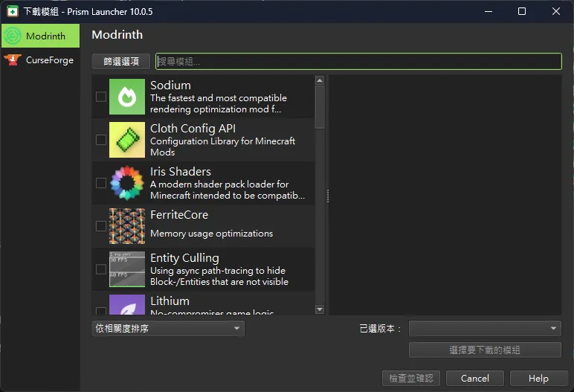
Task: Tick the Sodium checkbox
Action: [x=101, y=97]
